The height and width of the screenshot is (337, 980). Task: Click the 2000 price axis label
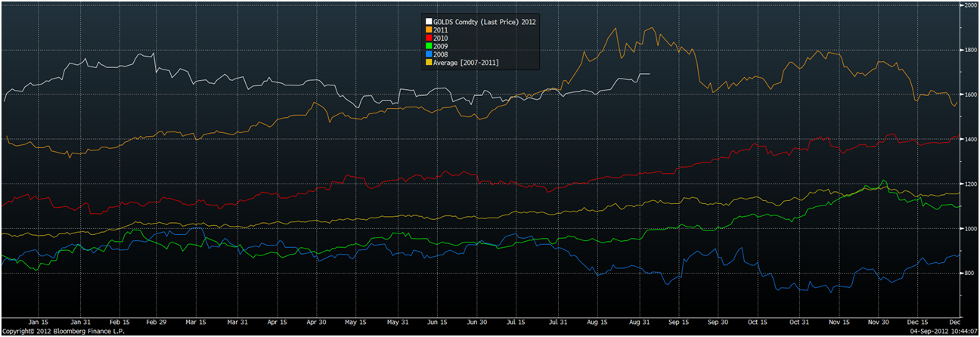tap(971, 5)
